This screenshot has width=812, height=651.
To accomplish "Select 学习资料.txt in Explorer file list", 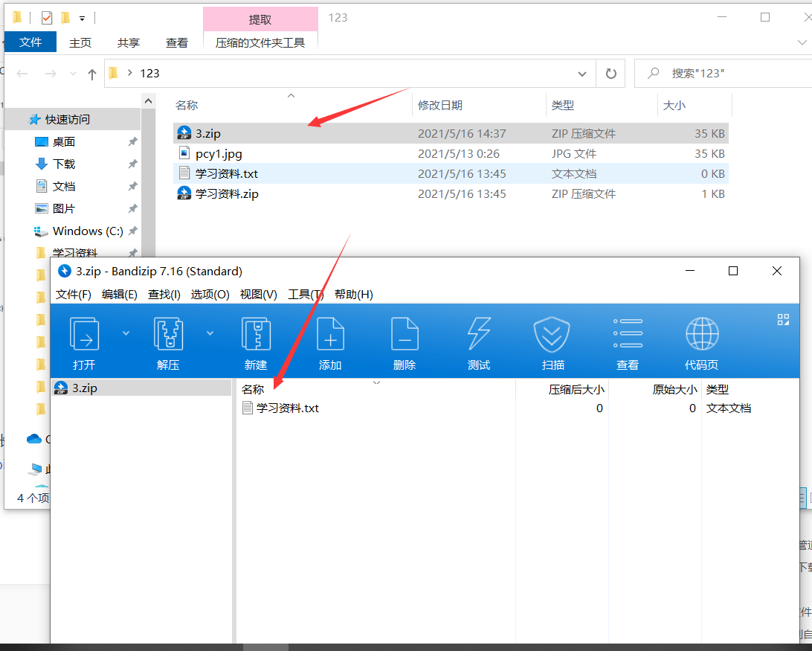I will (x=451, y=173).
